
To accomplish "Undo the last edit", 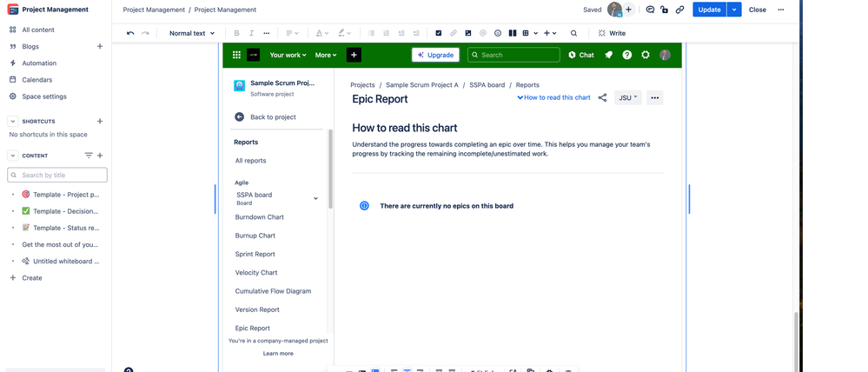I will 130,33.
